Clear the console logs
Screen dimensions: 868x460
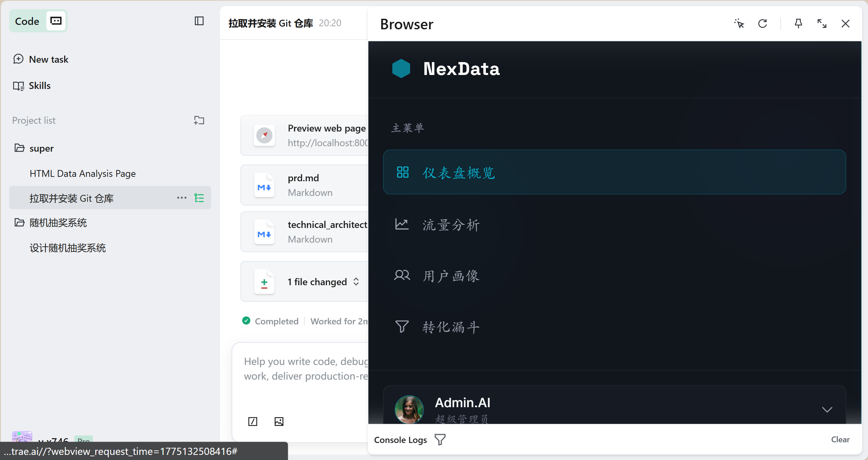(x=840, y=440)
